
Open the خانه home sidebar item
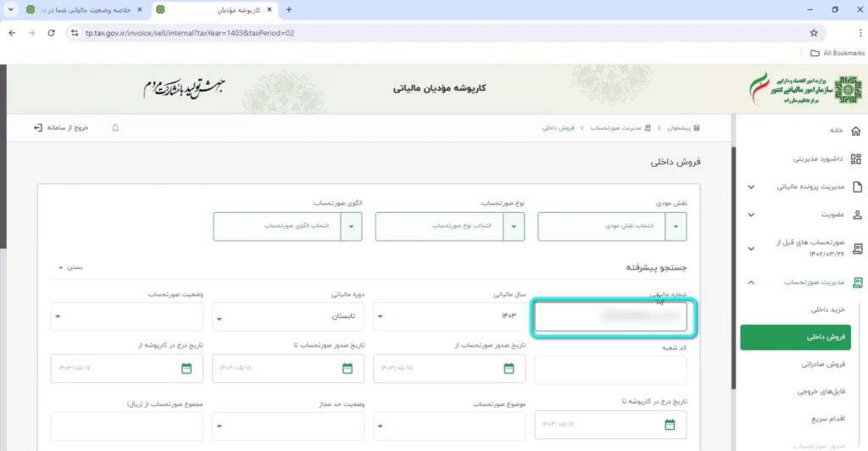[x=836, y=131]
